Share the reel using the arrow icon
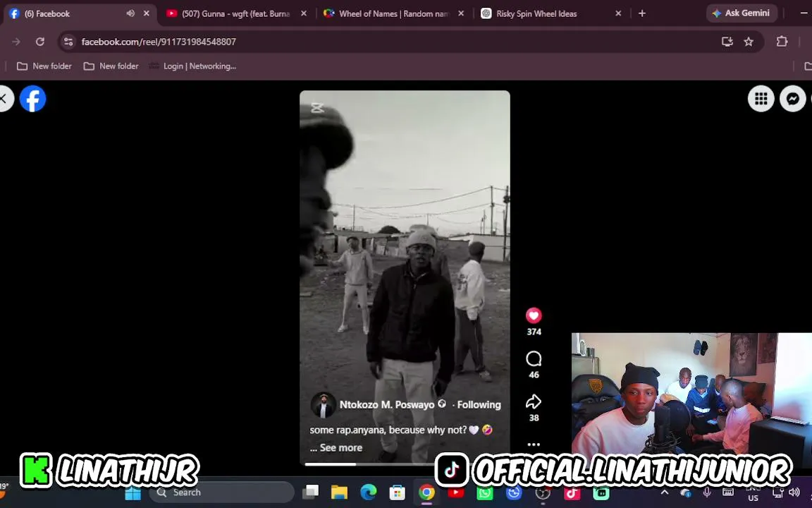Viewport: 812px width, 508px height. (x=534, y=401)
